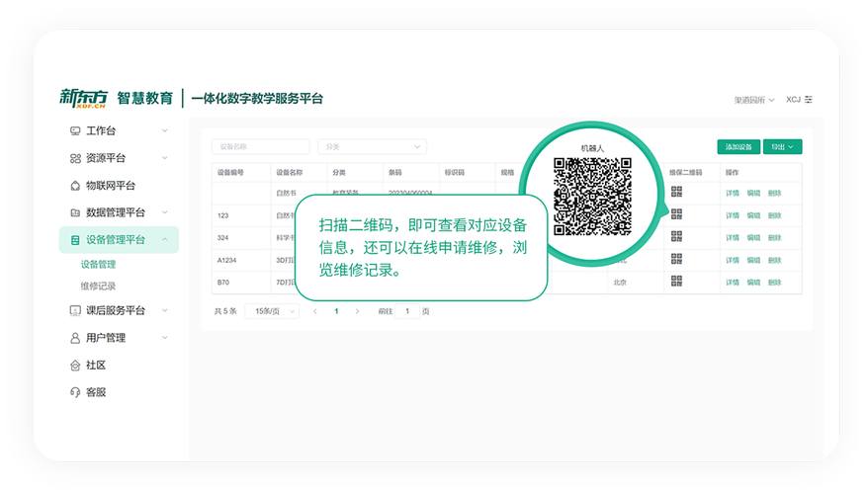Focus the 设备名称 search field
Viewport: 868px width, 494px height.
click(x=260, y=146)
